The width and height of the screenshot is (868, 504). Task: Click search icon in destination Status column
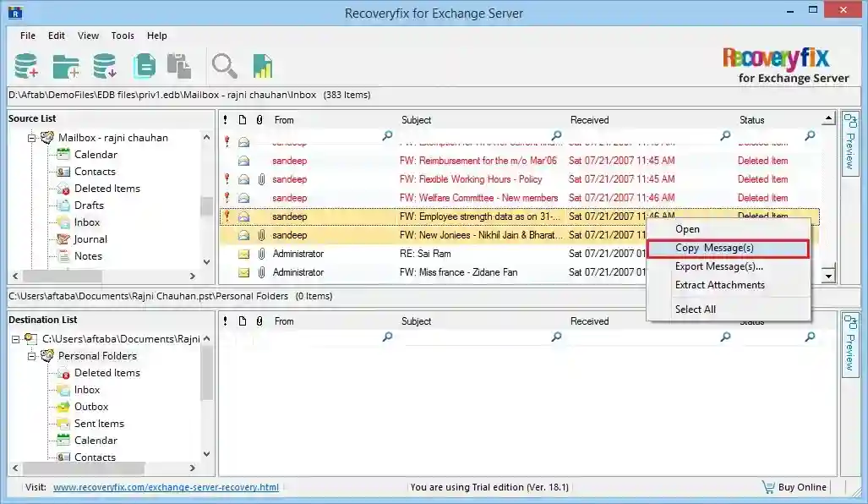tap(810, 337)
